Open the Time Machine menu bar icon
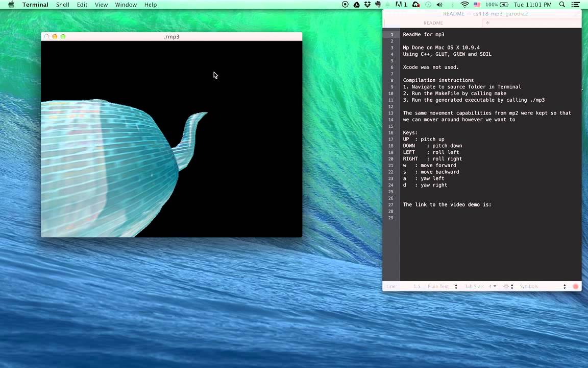Image resolution: width=588 pixels, height=368 pixels. 428,5
